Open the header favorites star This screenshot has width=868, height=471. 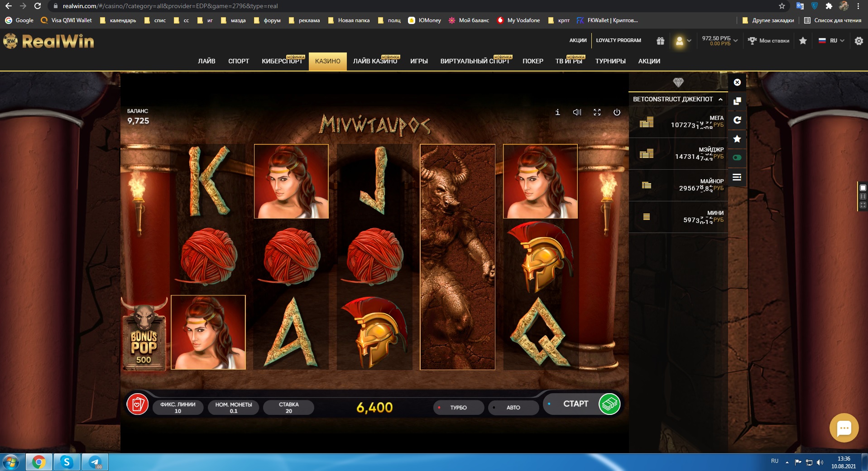point(803,41)
